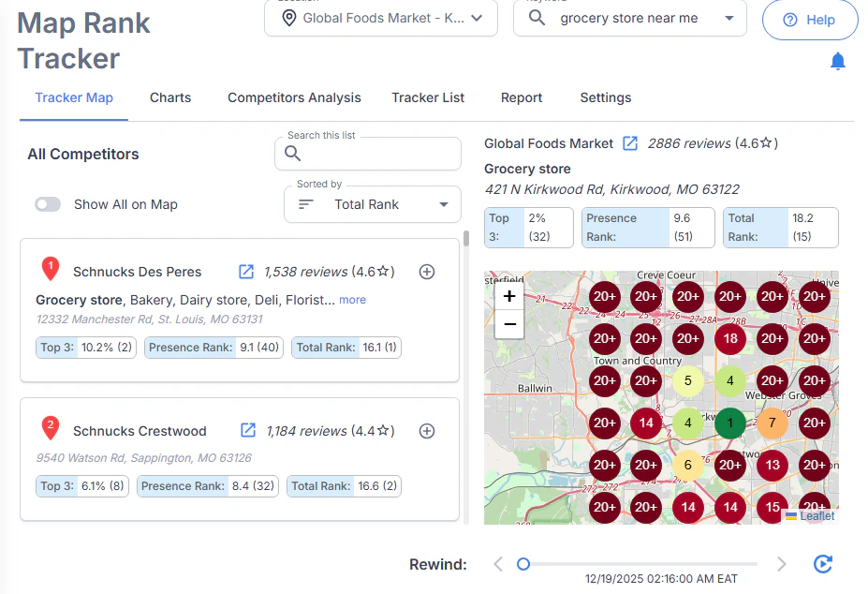Click the notification bell icon
The width and height of the screenshot is (868, 594).
837,60
